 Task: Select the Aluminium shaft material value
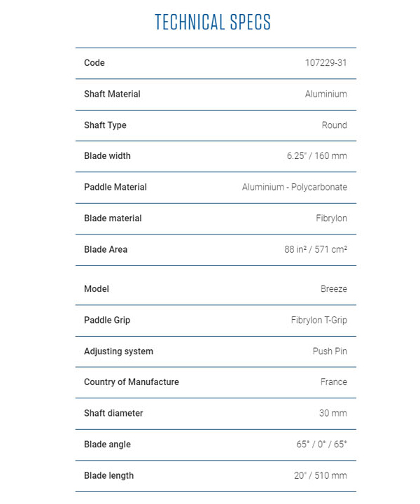click(325, 94)
